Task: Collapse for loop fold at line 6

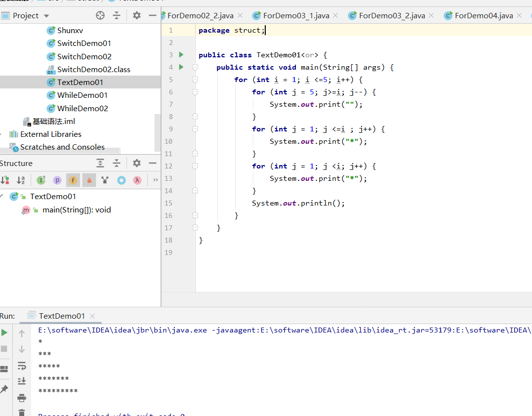Action: point(195,92)
